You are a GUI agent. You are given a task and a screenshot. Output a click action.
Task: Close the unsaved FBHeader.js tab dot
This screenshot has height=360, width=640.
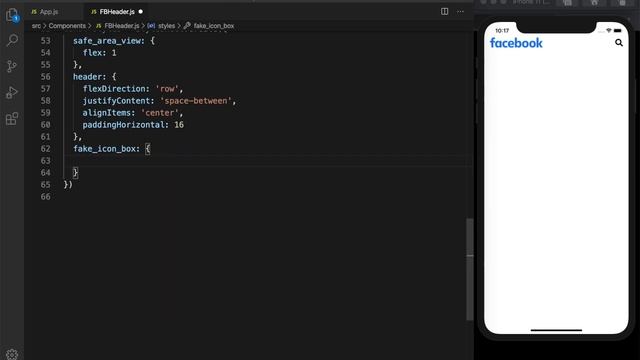tap(141, 12)
